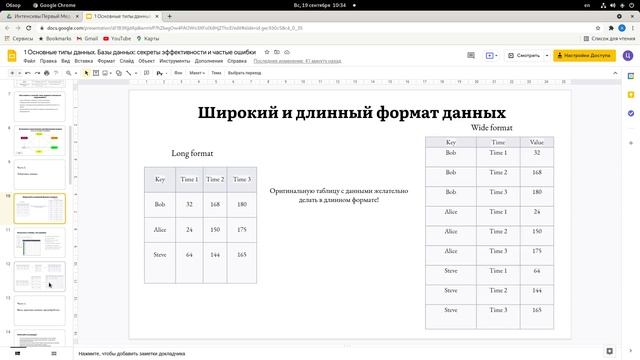Screen dimensions: 640x360
Task: Reload the page in Chrome
Action: (29, 28)
